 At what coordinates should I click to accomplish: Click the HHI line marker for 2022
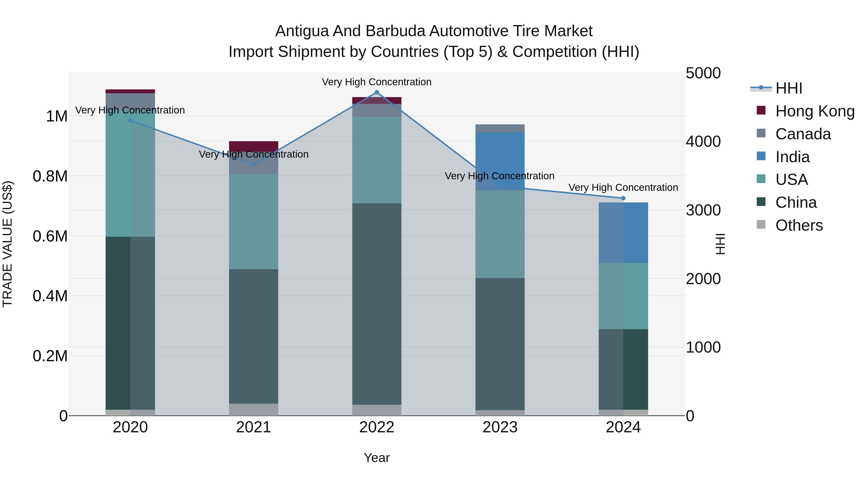point(377,92)
